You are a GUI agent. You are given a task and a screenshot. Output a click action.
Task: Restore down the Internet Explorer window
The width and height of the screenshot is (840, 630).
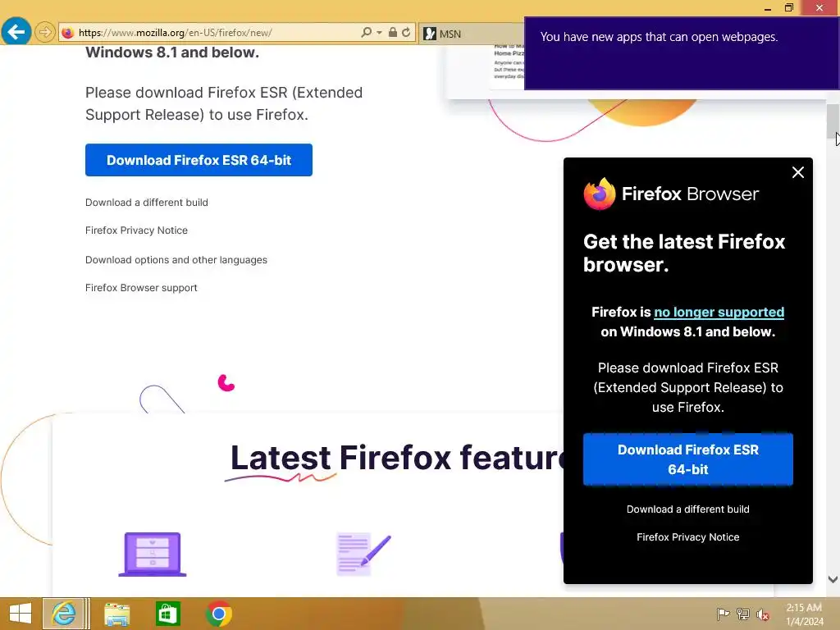tap(788, 7)
